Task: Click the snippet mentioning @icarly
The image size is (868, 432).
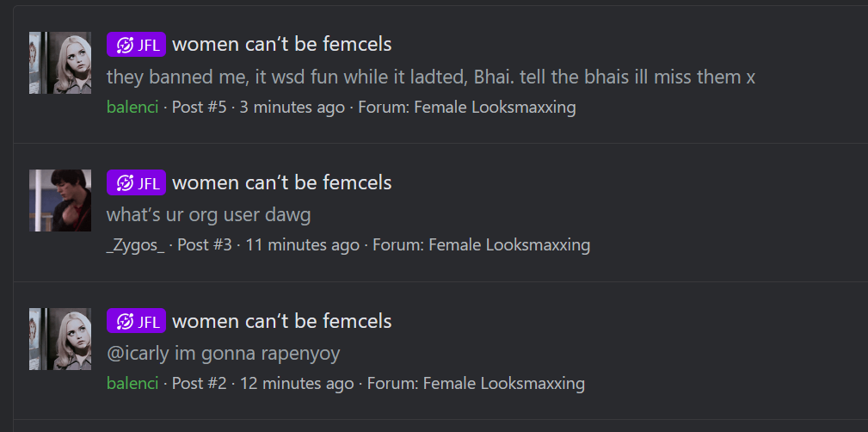Action: [x=223, y=354]
